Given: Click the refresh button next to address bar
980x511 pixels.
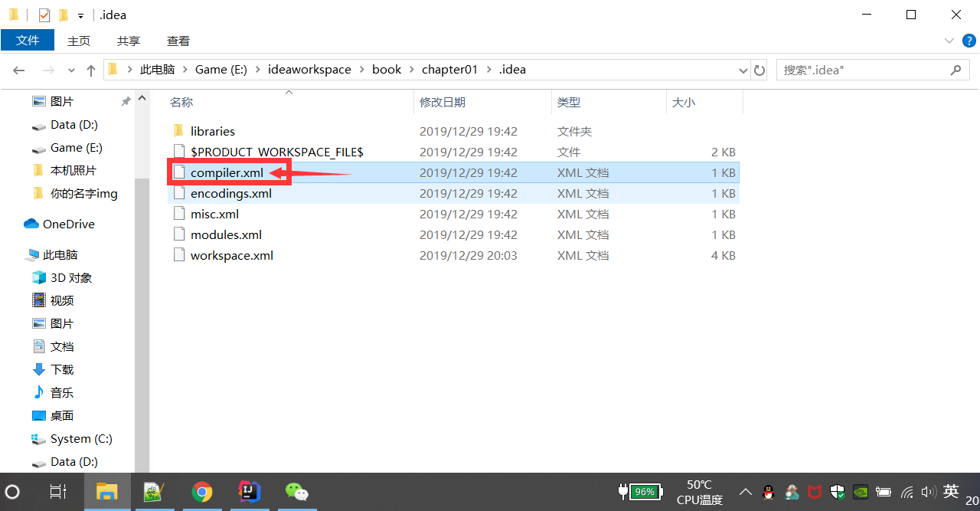Looking at the screenshot, I should point(759,70).
